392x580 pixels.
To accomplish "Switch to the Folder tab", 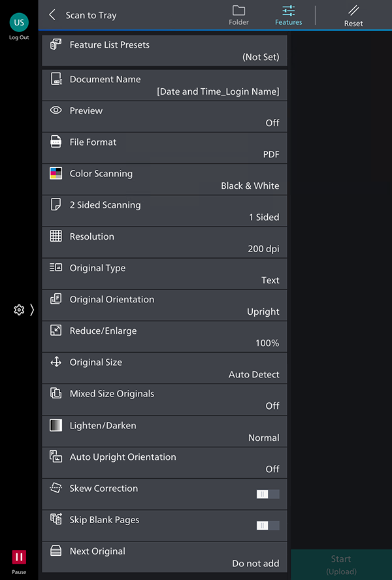I will pyautogui.click(x=238, y=16).
